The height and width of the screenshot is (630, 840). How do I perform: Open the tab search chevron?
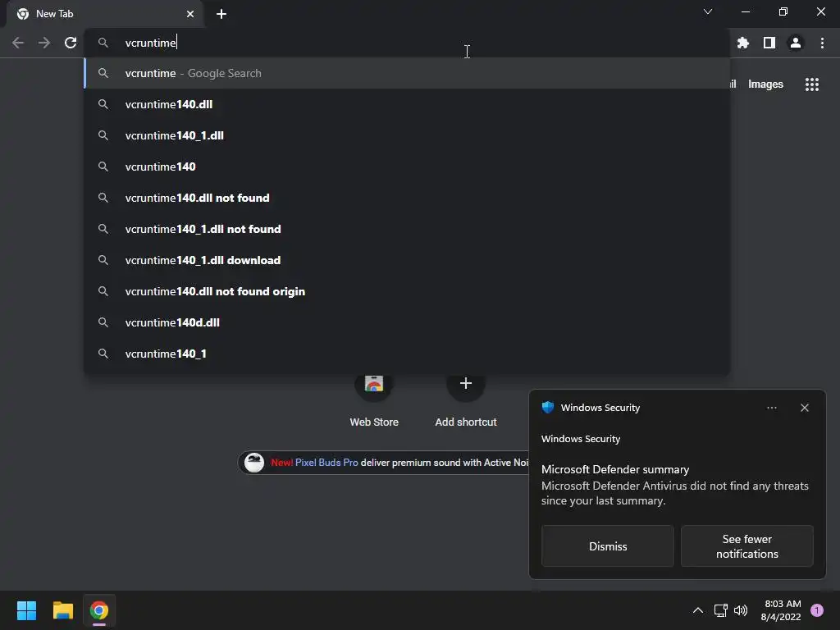point(708,11)
